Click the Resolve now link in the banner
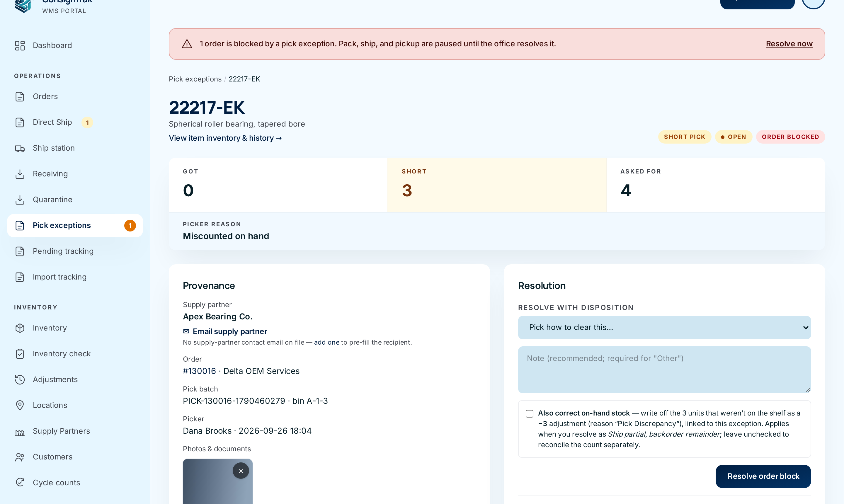 (x=789, y=44)
